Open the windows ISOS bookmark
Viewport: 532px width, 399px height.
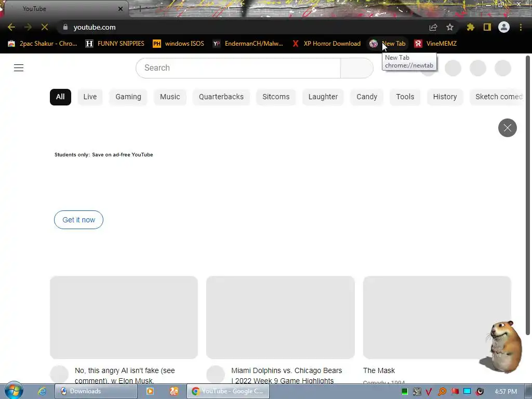click(x=179, y=44)
